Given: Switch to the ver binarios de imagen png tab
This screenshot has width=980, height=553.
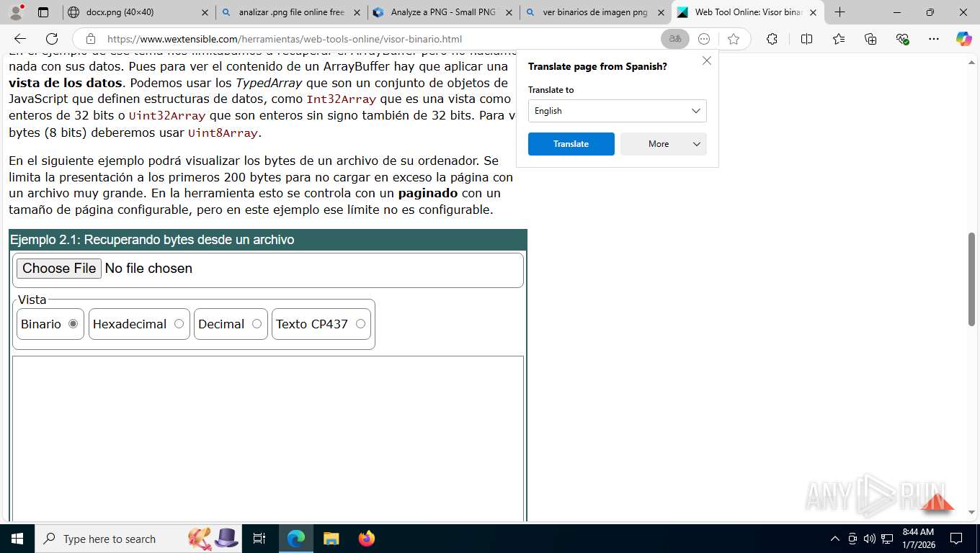Looking at the screenshot, I should coord(595,12).
